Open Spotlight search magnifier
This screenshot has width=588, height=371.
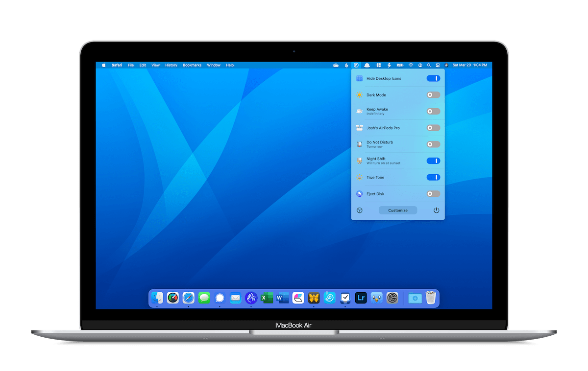point(429,65)
